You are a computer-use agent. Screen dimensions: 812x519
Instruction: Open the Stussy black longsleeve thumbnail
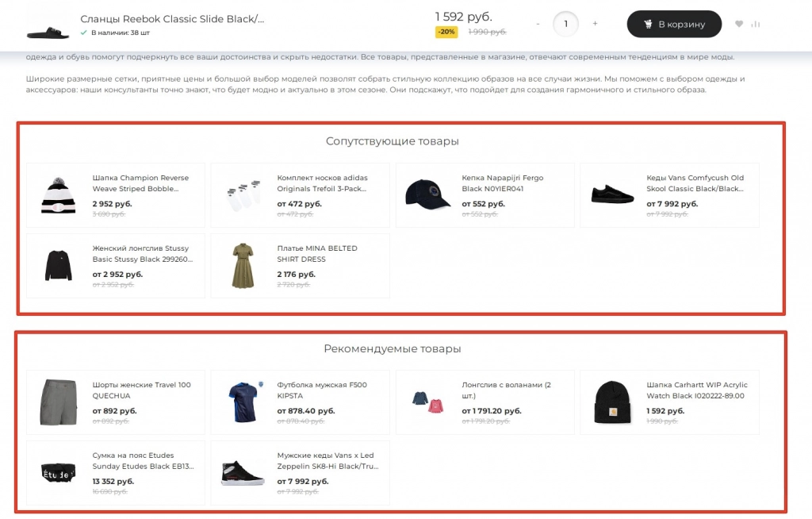pos(58,266)
